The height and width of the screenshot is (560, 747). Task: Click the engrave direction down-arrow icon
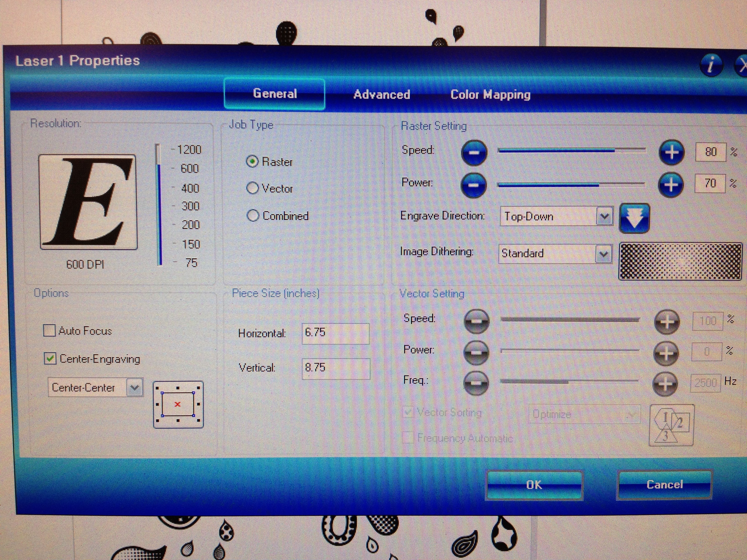tap(634, 218)
